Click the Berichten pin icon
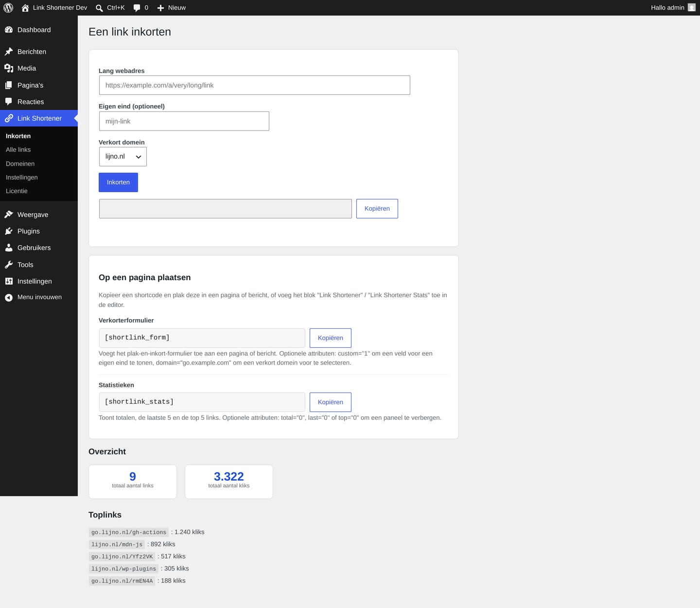 click(x=9, y=52)
